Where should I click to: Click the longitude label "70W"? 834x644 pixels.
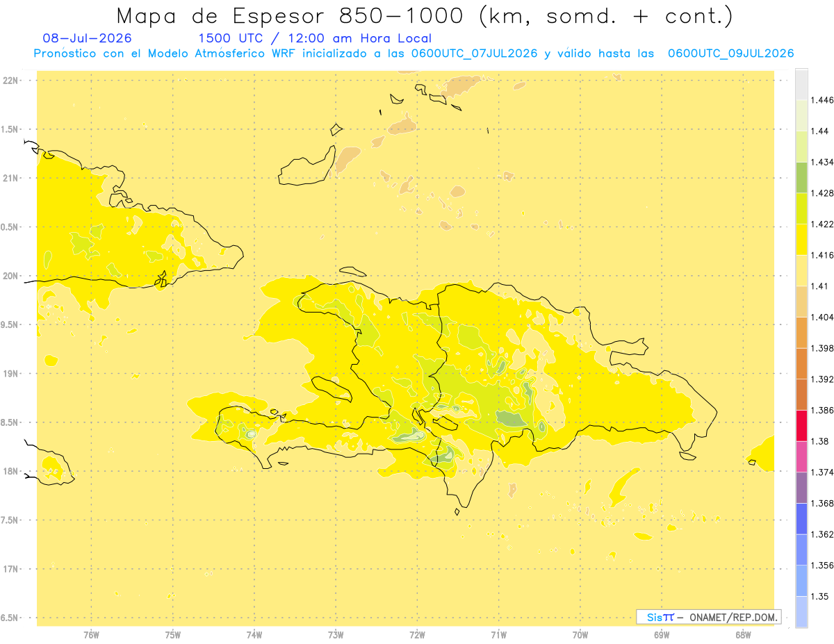click(580, 634)
